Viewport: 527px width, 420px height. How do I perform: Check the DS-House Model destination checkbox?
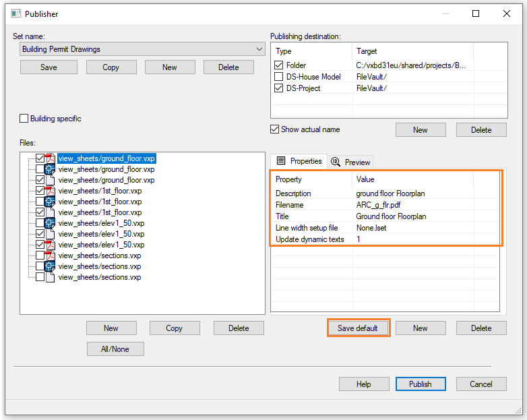(x=279, y=77)
